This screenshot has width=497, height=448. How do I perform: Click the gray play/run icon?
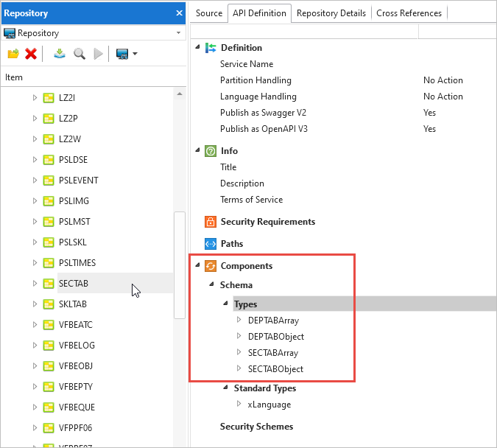pos(98,54)
